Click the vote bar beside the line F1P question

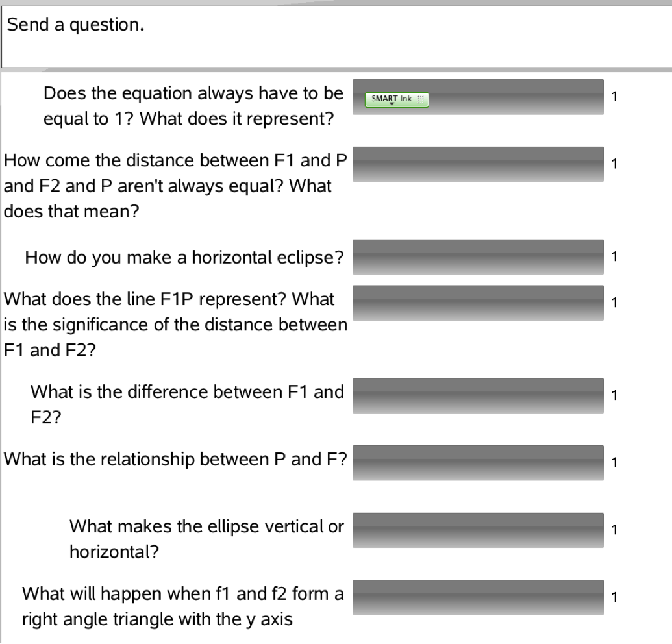coord(479,301)
